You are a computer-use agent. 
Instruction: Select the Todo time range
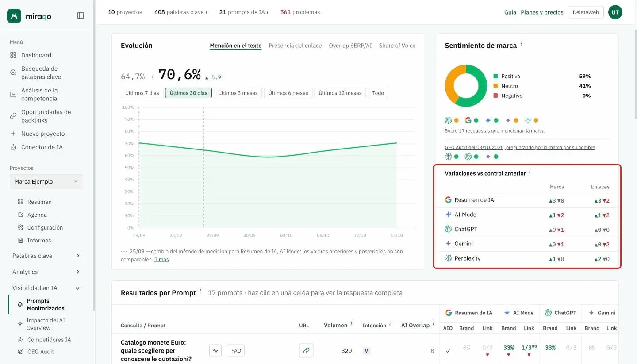pyautogui.click(x=378, y=93)
